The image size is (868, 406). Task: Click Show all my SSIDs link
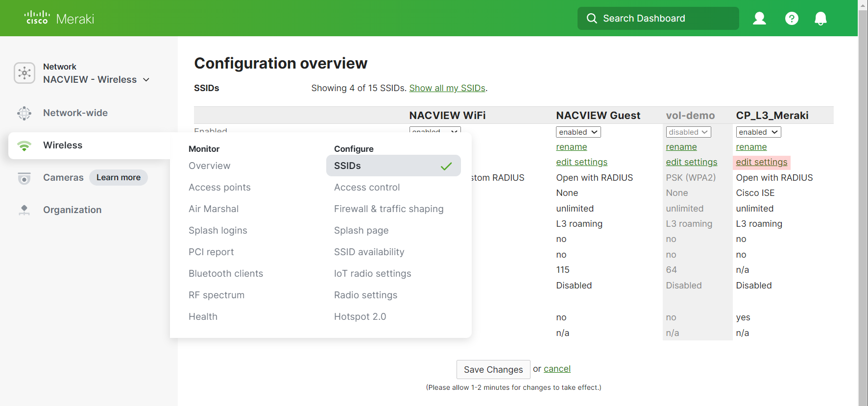[447, 88]
